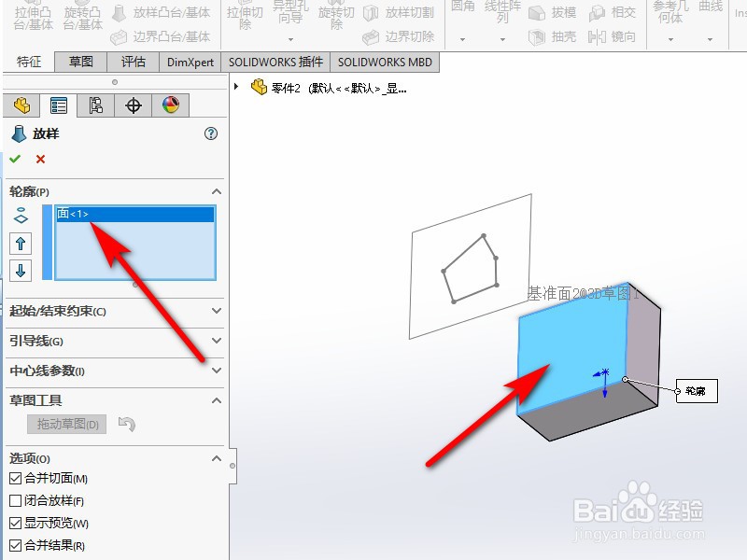The image size is (747, 560).
Task: Select the 拔模 draft tool
Action: tap(553, 12)
